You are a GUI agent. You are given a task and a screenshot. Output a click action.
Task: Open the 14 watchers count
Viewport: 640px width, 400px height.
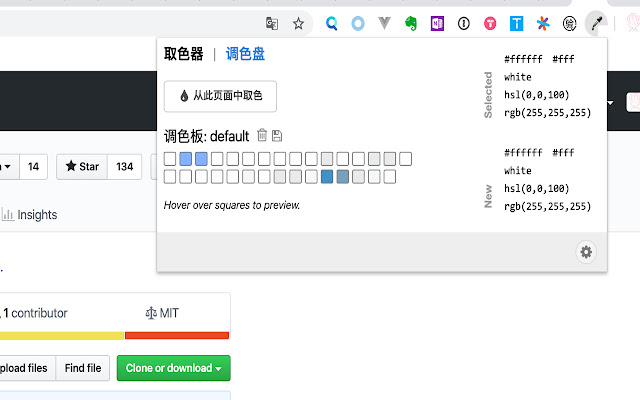pyautogui.click(x=33, y=167)
